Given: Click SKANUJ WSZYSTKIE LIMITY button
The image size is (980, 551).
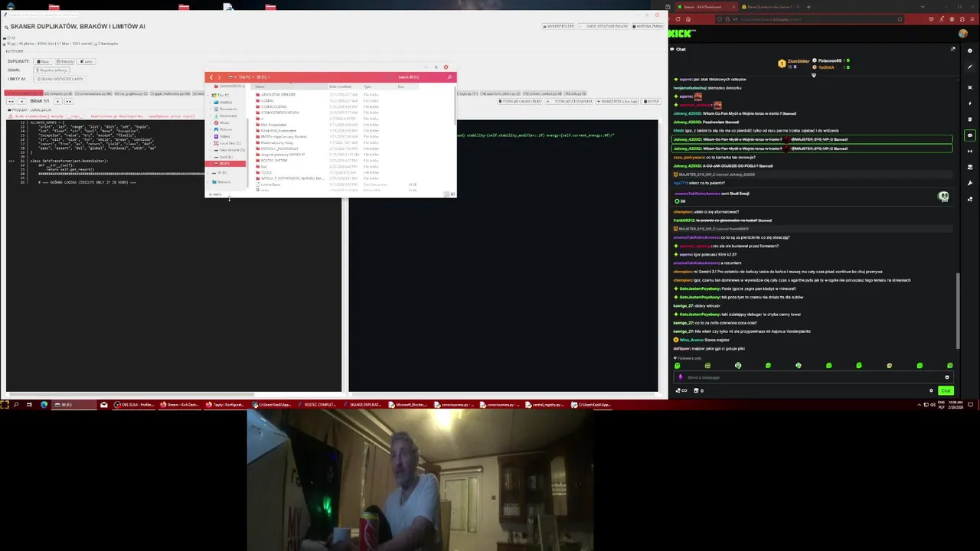Looking at the screenshot, I should coord(60,79).
